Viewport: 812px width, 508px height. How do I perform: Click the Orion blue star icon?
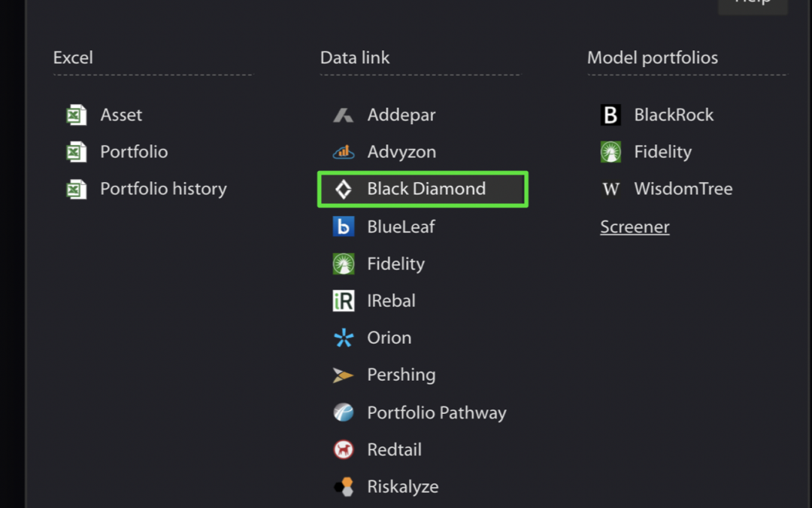point(344,338)
